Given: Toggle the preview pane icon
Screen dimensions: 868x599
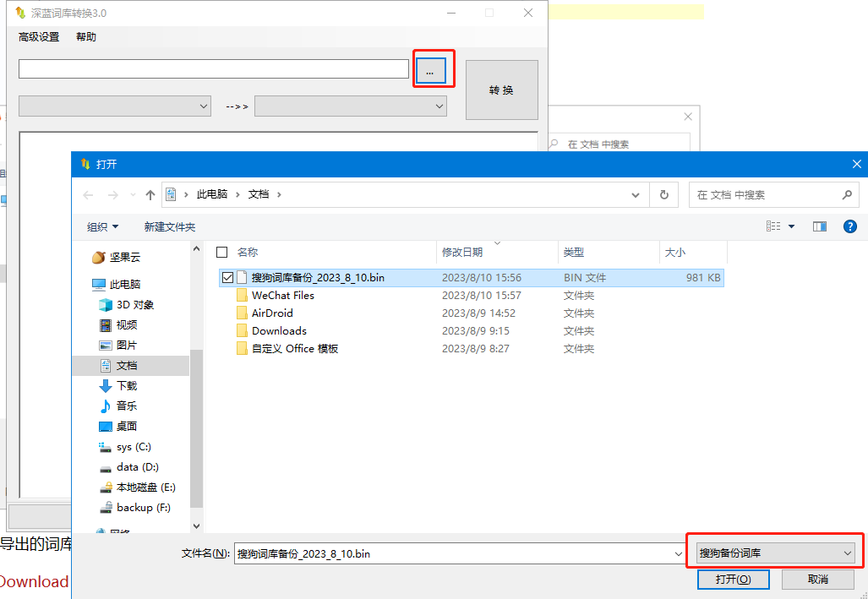Looking at the screenshot, I should click(x=819, y=226).
